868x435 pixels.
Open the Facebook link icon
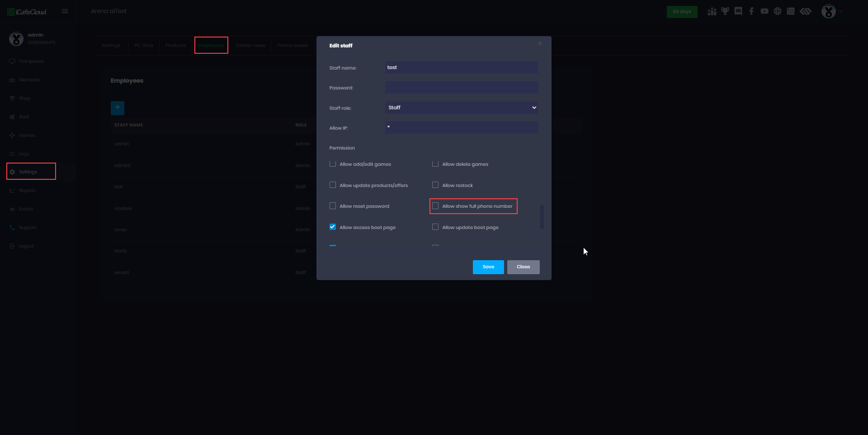(x=751, y=11)
